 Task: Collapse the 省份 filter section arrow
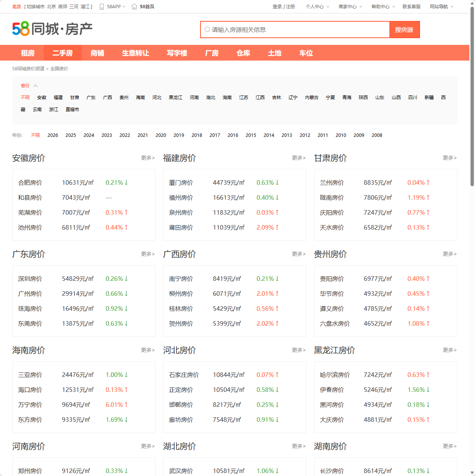coord(36,85)
